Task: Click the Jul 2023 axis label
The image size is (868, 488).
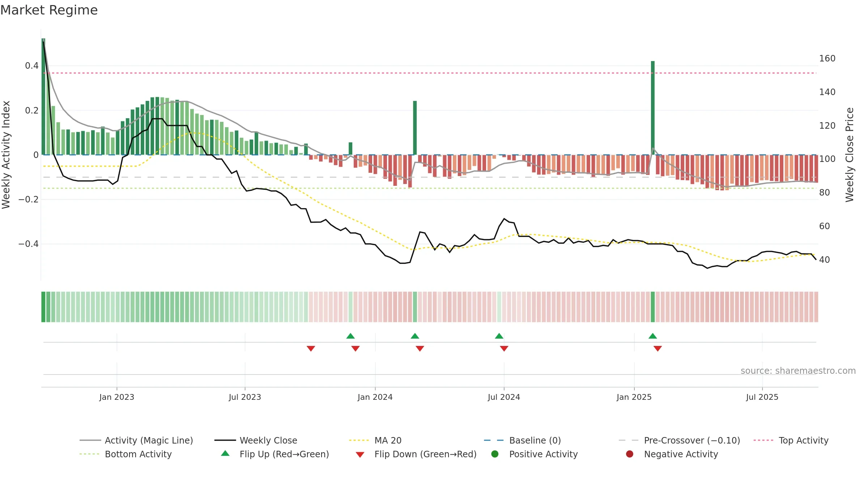Action: coord(245,397)
